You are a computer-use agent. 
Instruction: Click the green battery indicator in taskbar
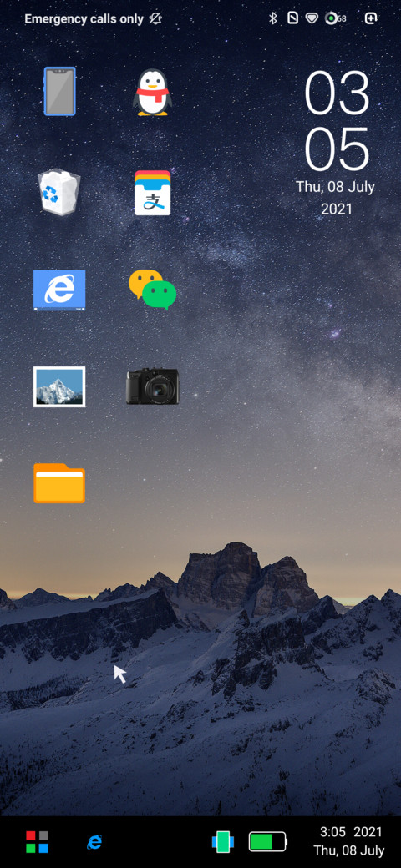pos(268,842)
